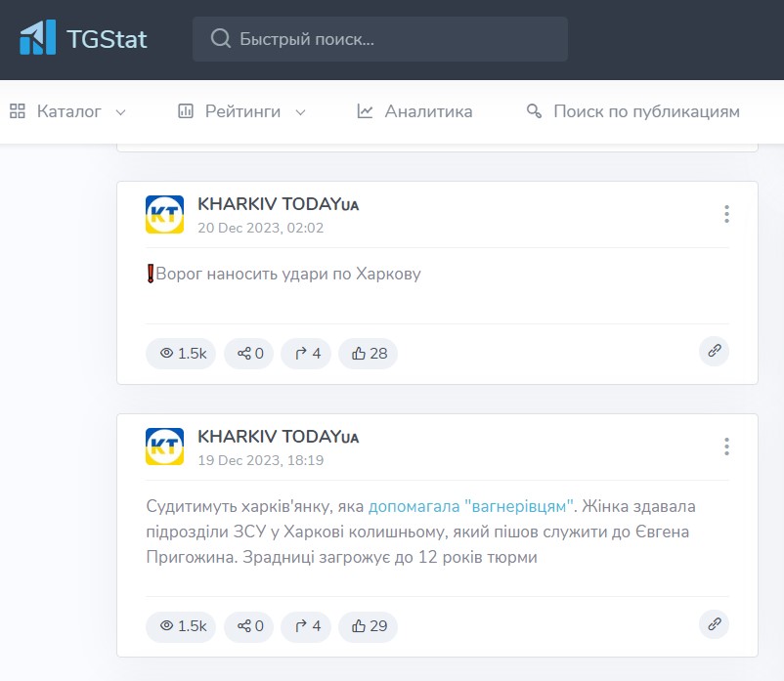Click the Аналитика line chart icon
784x681 pixels.
point(365,111)
